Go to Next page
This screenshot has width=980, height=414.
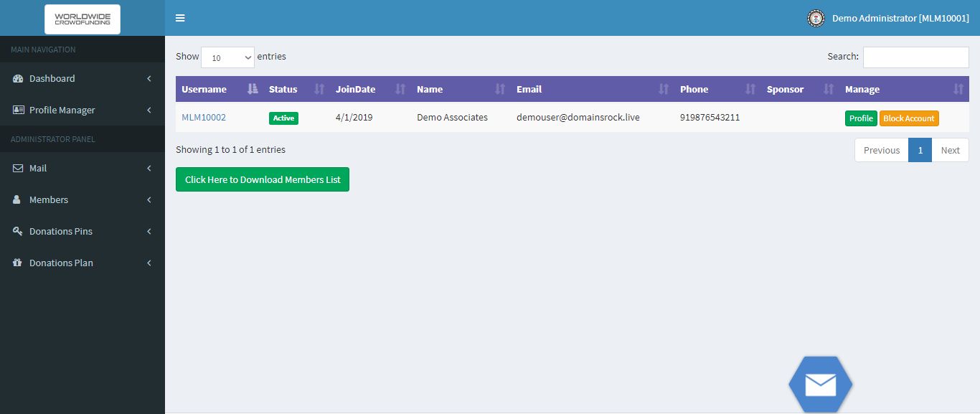pyautogui.click(x=951, y=150)
